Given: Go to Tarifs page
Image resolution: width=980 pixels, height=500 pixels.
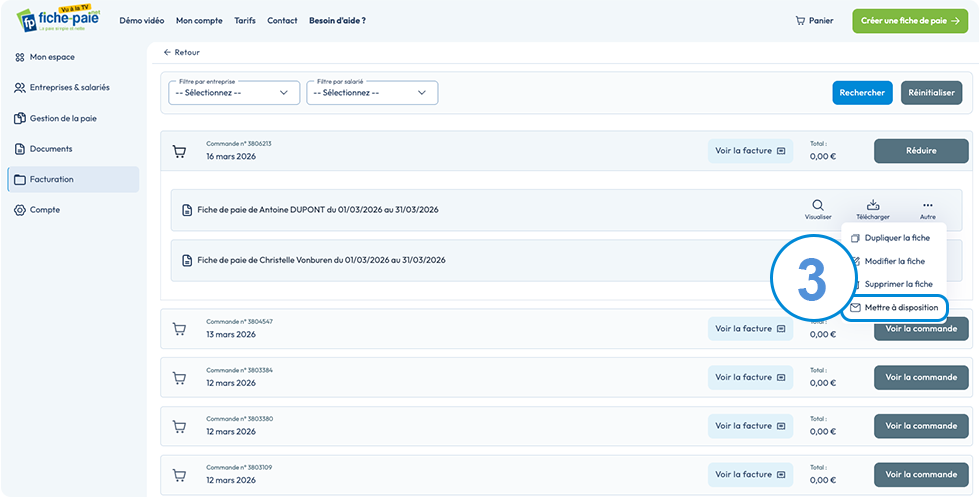Looking at the screenshot, I should (x=245, y=21).
